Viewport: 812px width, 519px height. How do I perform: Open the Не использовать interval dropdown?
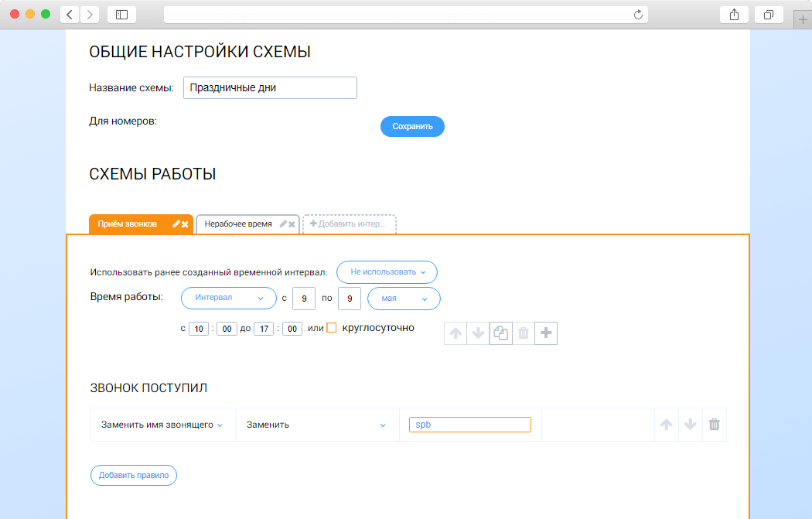(387, 271)
